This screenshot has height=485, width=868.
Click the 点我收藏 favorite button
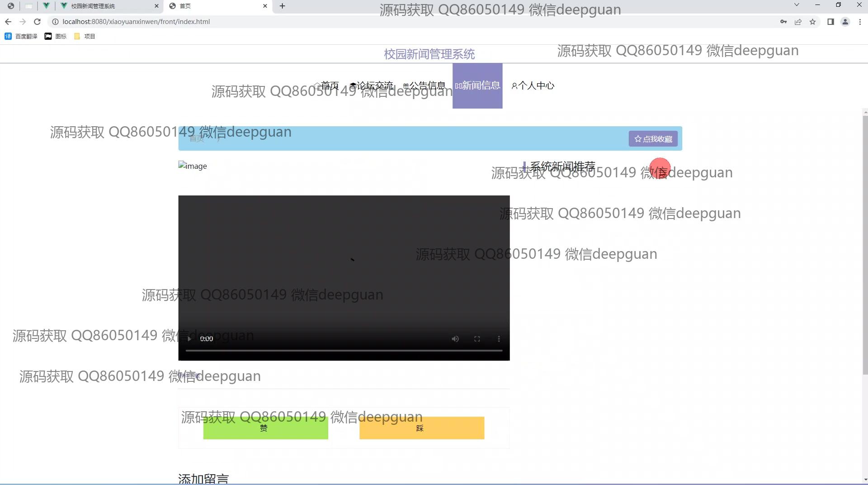tap(653, 139)
